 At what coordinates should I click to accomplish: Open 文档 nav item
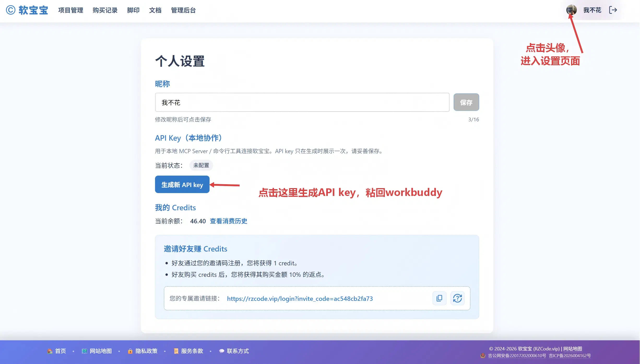155,10
